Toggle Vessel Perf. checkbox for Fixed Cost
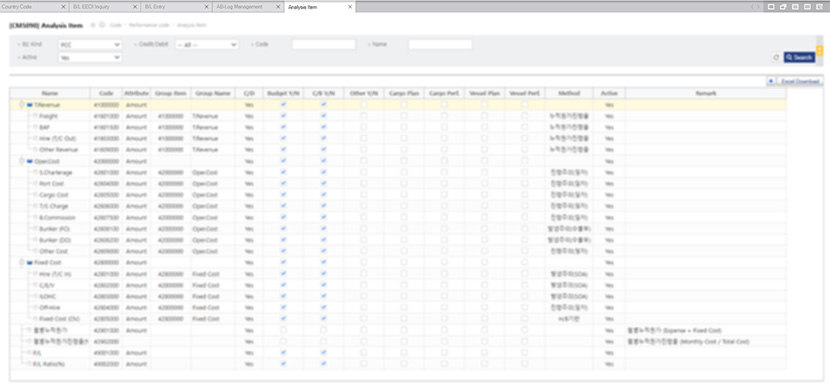Image resolution: width=830 pixels, height=388 pixels. 525,263
